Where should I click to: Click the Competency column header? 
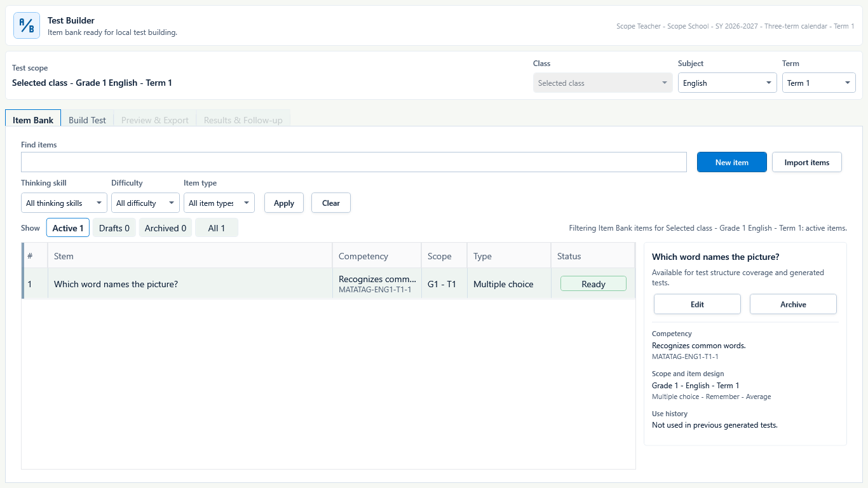[377, 256]
